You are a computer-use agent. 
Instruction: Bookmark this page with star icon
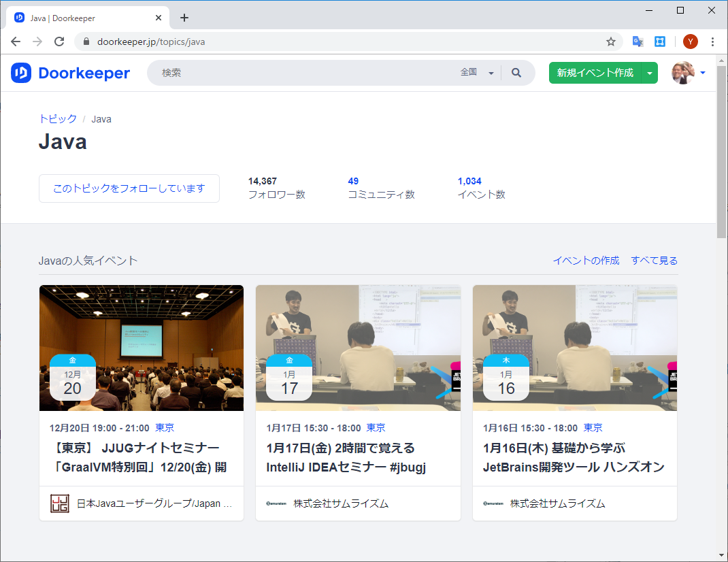click(x=611, y=42)
